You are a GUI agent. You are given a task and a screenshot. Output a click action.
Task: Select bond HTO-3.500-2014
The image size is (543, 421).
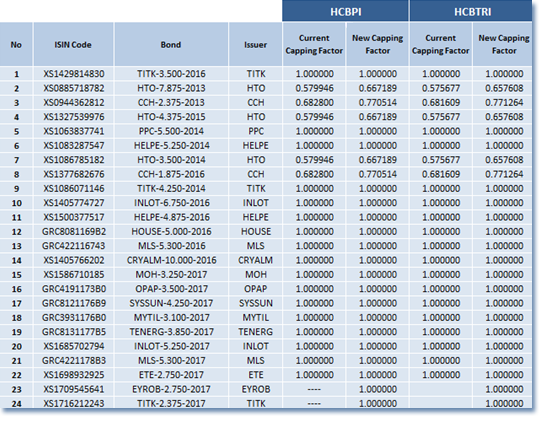[x=171, y=160]
